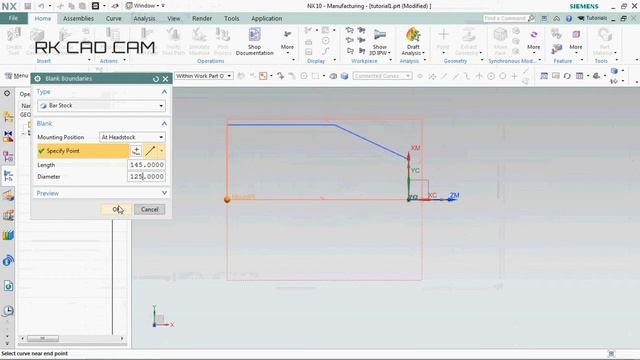Open the Web Browser sidebar icon

pyautogui.click(x=8, y=261)
